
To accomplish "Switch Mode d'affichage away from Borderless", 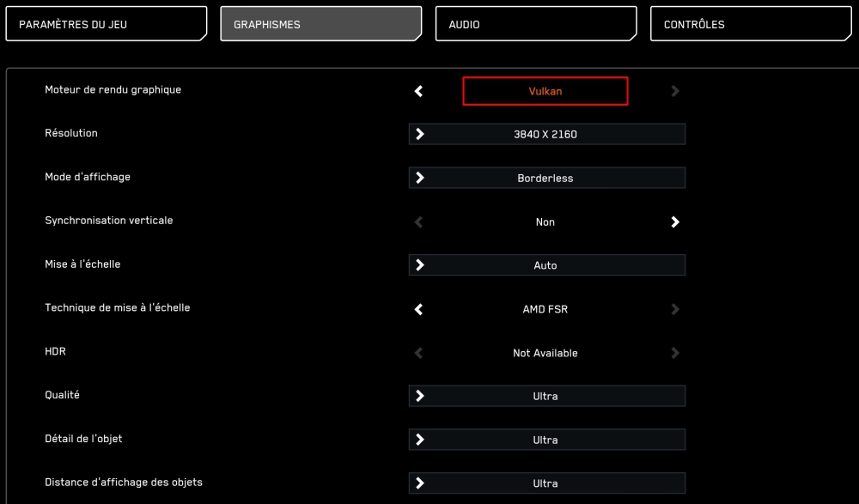I will (420, 177).
